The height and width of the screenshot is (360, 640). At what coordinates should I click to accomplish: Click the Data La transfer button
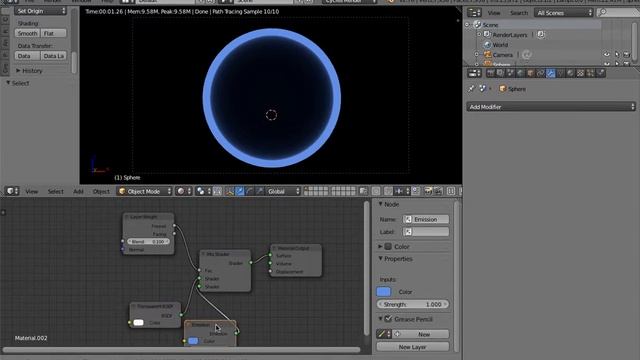pos(53,56)
